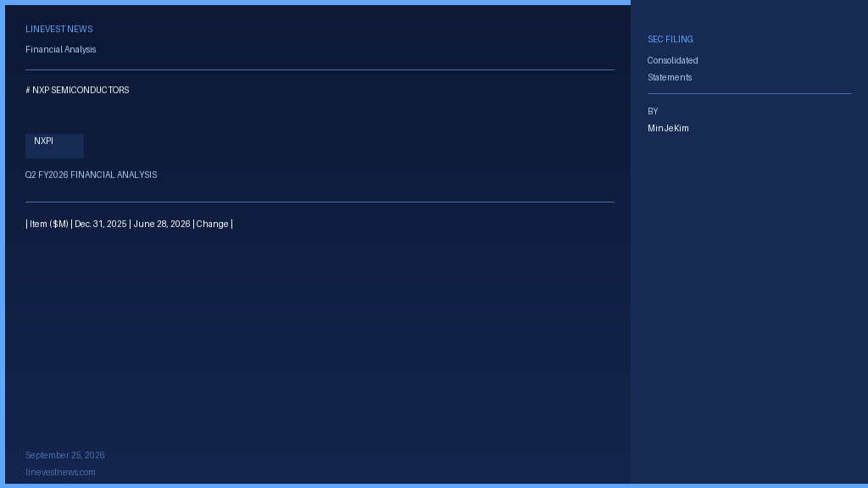Viewport: 868px width, 488px height.
Task: Click the Dec. 31, 2025 column header
Action: point(101,224)
